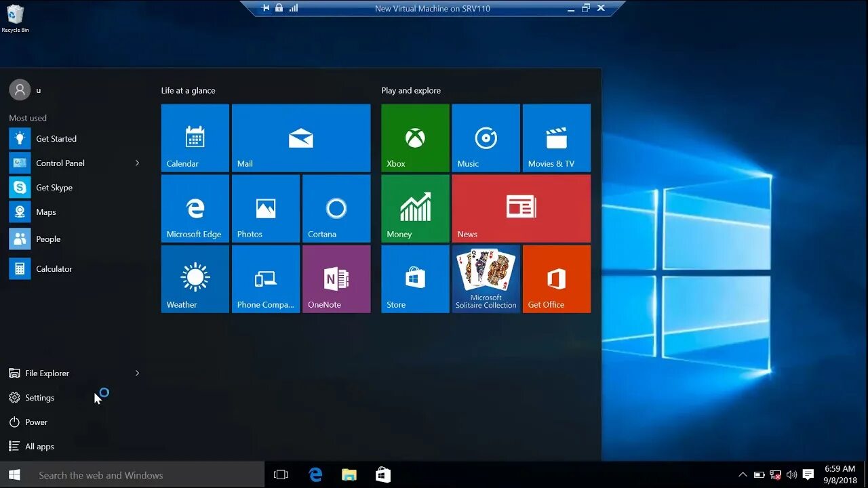This screenshot has height=488, width=868.
Task: Click the signal strength connection bar icon
Action: pyautogui.click(x=294, y=8)
